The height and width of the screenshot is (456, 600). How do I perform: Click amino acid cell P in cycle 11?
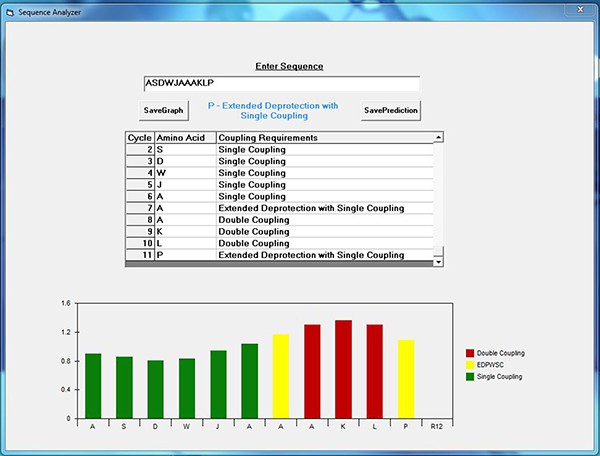tap(186, 255)
